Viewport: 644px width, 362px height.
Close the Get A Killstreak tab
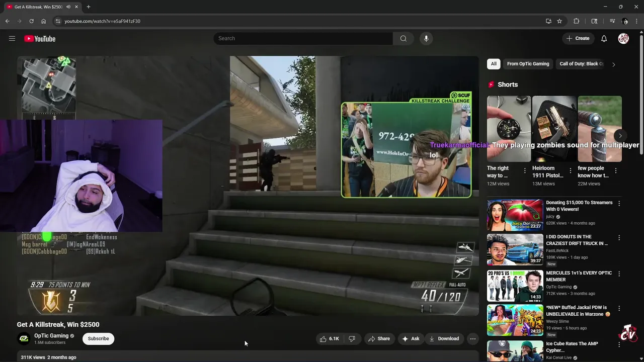pos(77,7)
